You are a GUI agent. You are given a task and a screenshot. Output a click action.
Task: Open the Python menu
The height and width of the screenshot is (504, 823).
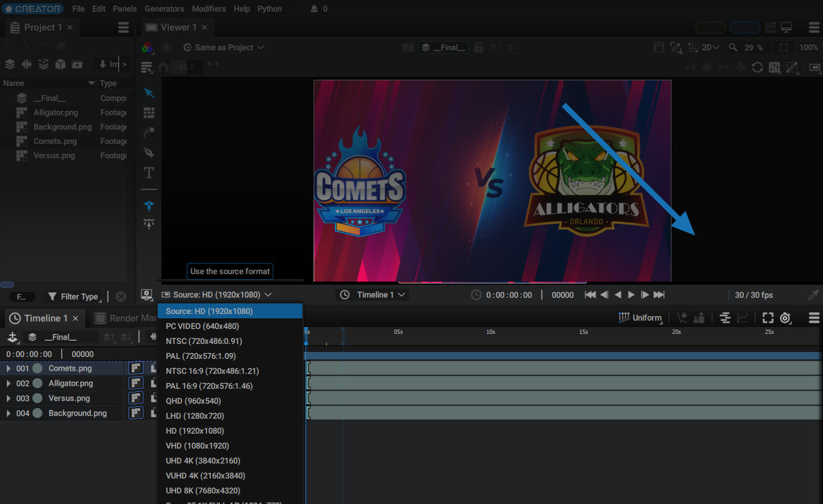(269, 9)
